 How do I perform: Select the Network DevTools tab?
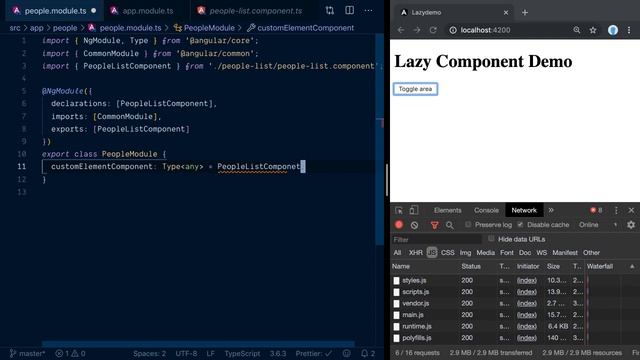tap(524, 210)
